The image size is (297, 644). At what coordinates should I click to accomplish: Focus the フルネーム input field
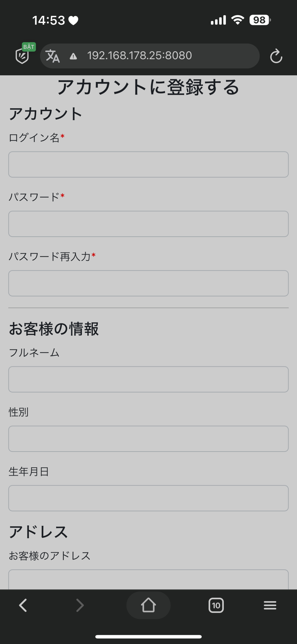pyautogui.click(x=148, y=379)
